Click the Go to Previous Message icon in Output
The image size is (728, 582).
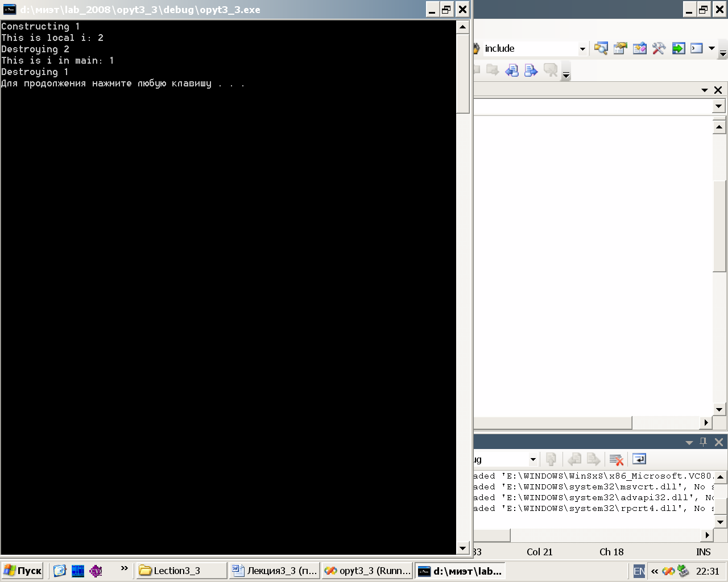[574, 459]
